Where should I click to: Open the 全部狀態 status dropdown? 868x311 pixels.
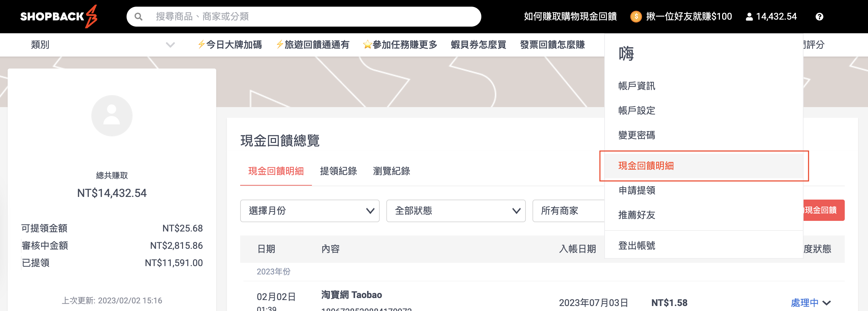(x=456, y=211)
